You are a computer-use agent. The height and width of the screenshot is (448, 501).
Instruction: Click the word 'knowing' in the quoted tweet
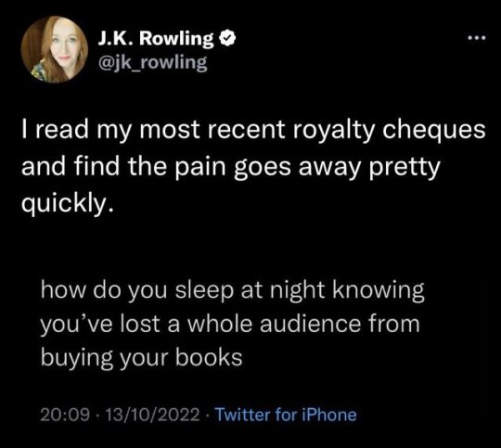click(x=379, y=291)
